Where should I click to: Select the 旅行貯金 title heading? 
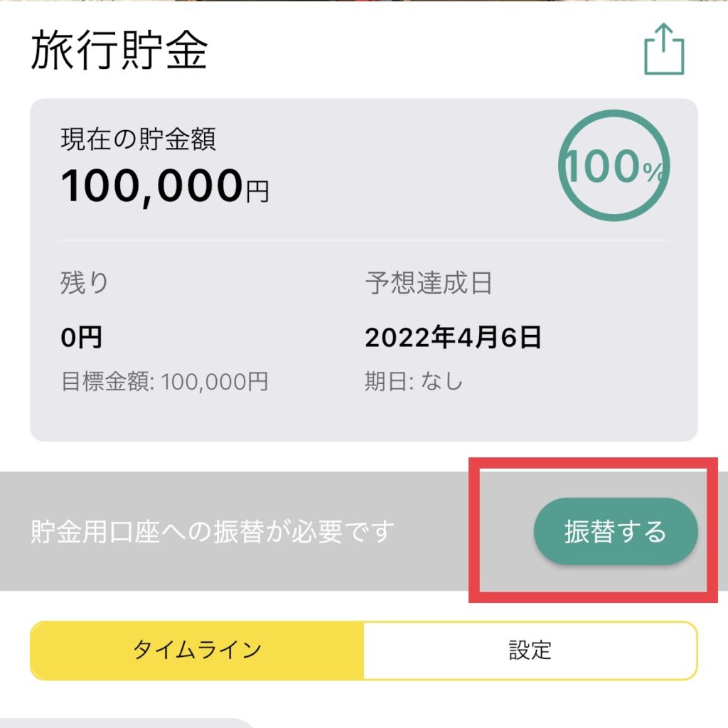(119, 50)
